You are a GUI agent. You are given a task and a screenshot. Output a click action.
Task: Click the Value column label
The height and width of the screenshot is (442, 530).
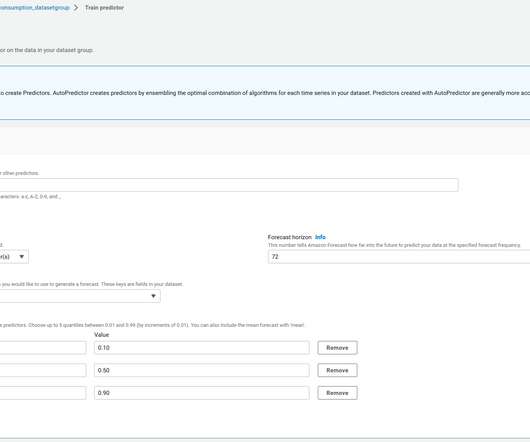pyautogui.click(x=101, y=335)
